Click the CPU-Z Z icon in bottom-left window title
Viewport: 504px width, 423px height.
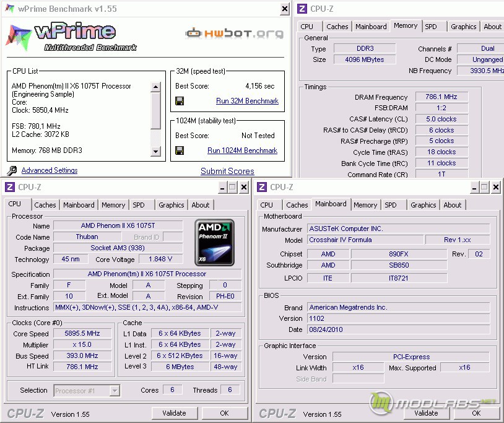tap(10, 187)
